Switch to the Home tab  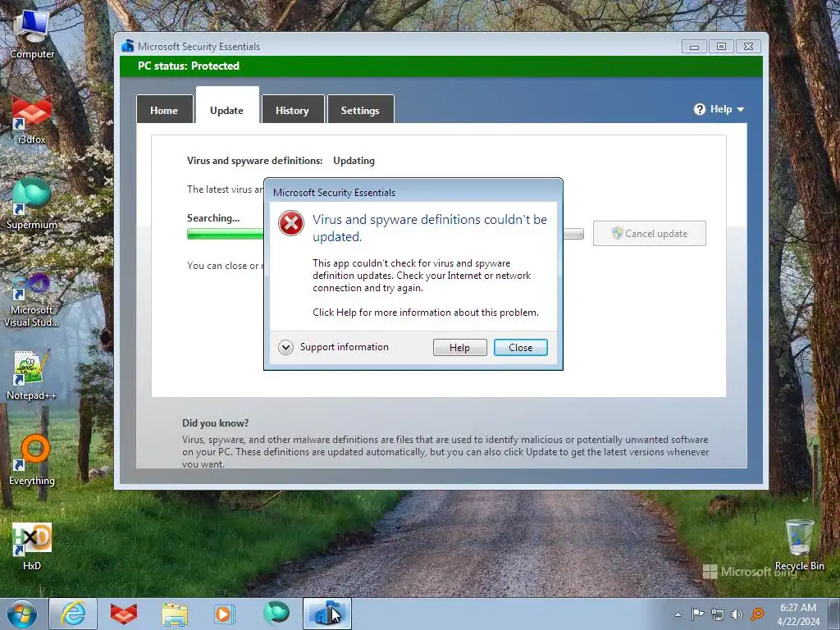point(164,109)
